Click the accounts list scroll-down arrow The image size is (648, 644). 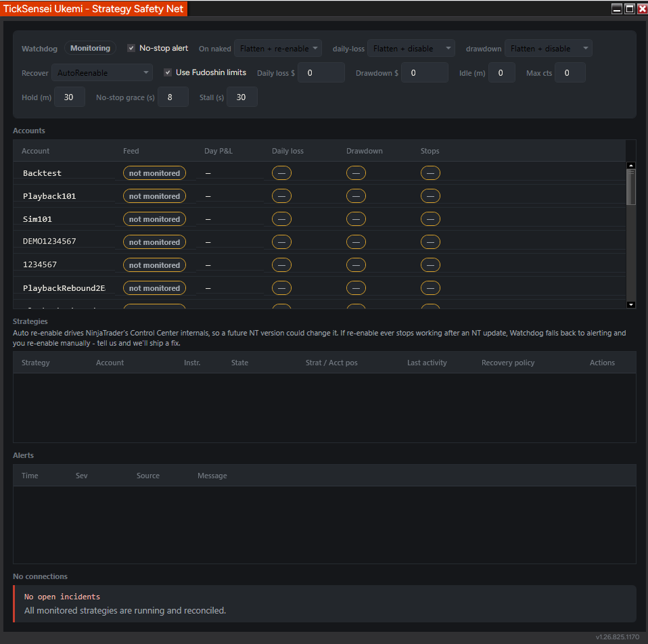pyautogui.click(x=630, y=304)
